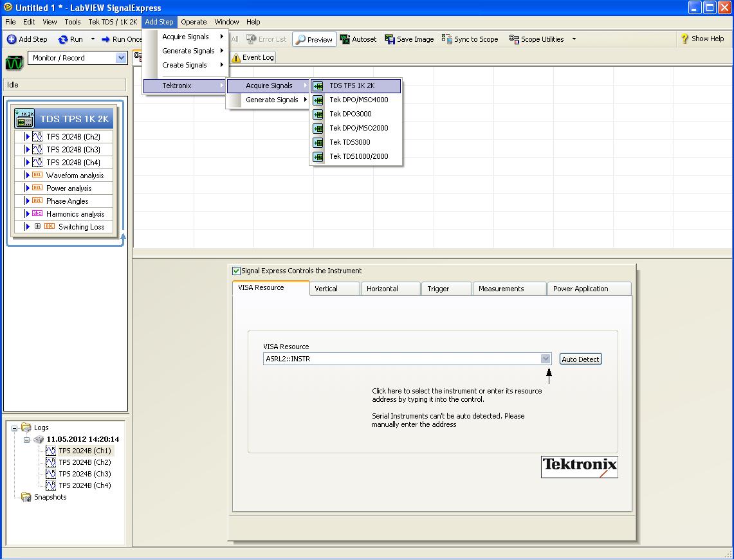Open Scope Utilities in the toolbar
734x560 pixels.
(x=537, y=39)
